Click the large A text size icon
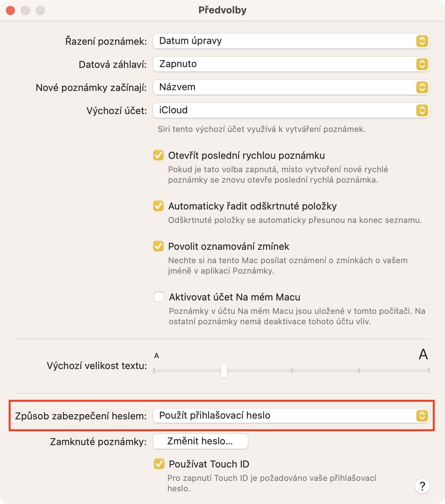The width and height of the screenshot is (445, 504). [423, 354]
